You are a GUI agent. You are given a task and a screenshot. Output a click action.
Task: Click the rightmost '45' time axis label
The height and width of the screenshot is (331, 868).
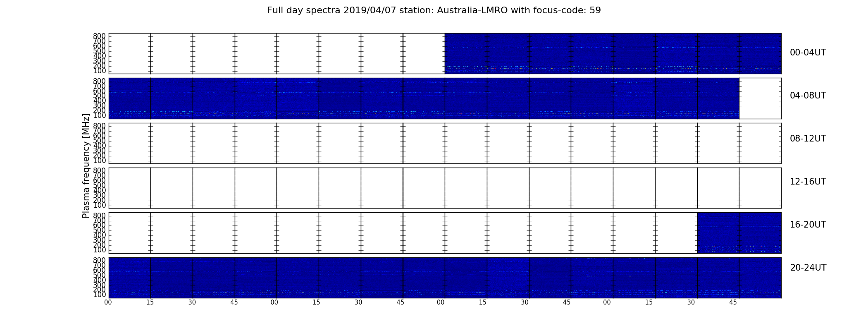(733, 302)
